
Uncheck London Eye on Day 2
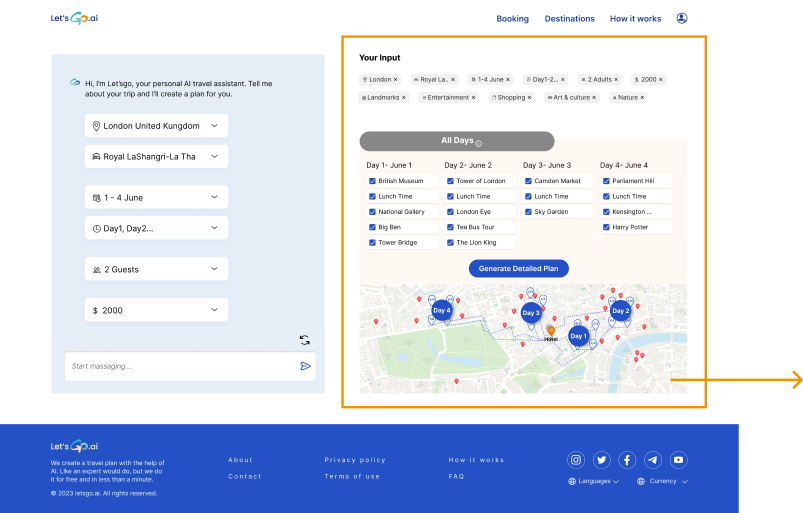[450, 211]
